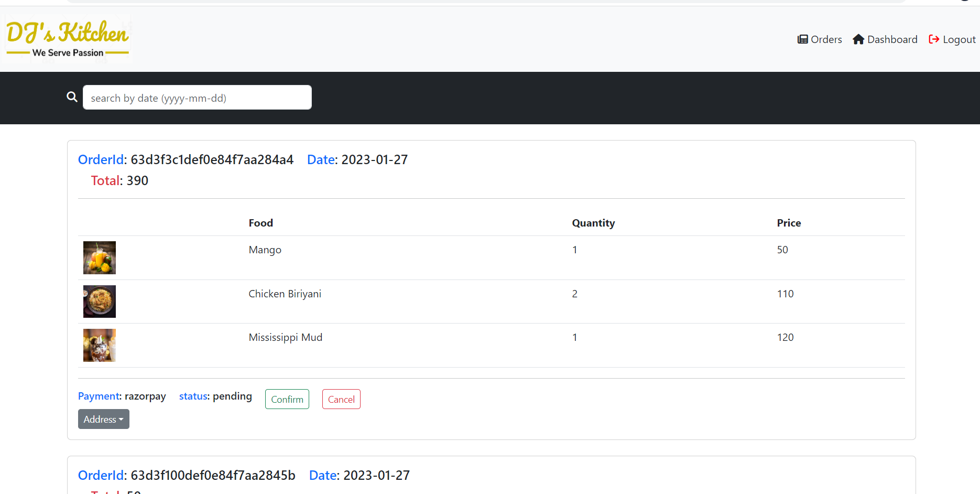Click the Orders icon in the navbar

802,39
